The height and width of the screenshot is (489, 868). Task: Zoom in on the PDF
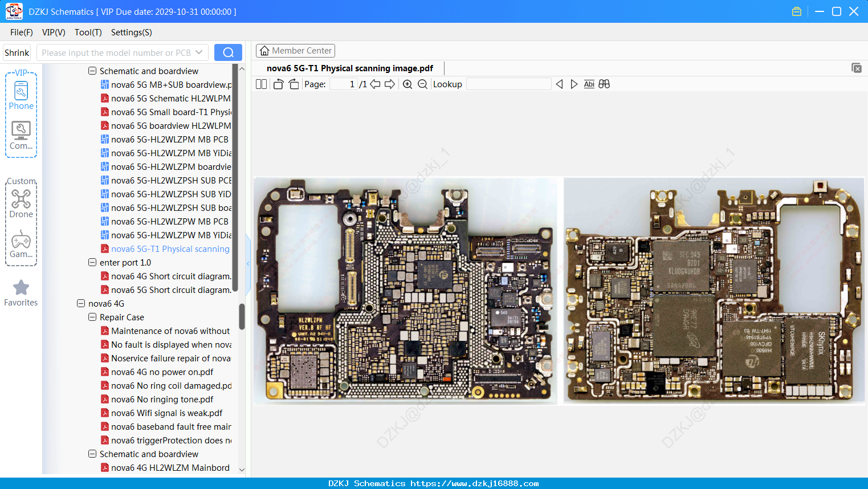tap(407, 84)
